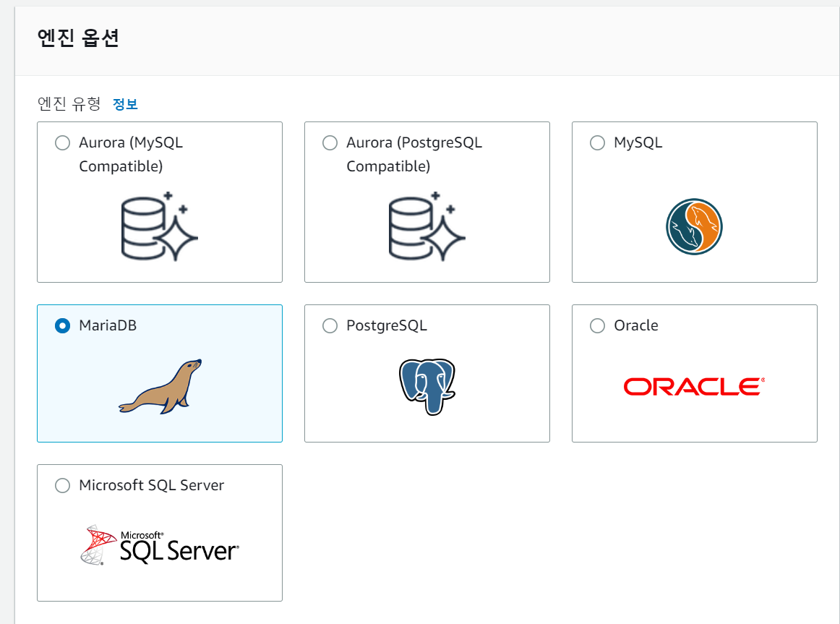Pick the Oracle engine radio button
The width and height of the screenshot is (840, 624).
597,325
